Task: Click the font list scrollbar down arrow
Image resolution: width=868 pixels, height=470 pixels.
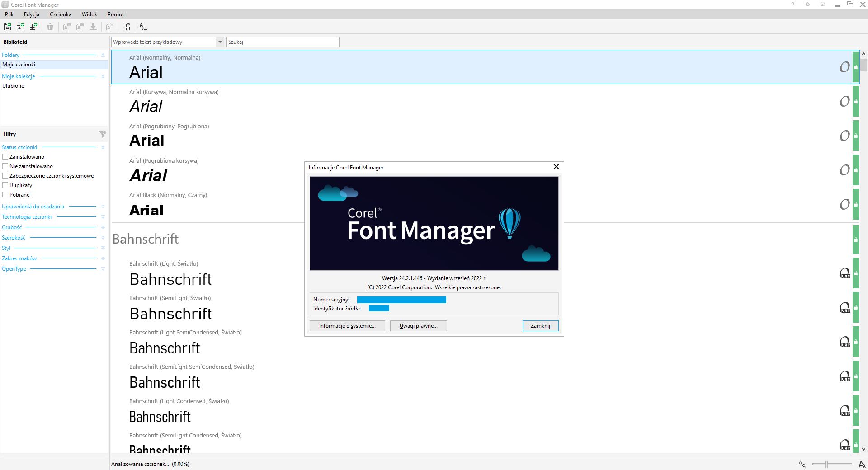Action: (863, 449)
